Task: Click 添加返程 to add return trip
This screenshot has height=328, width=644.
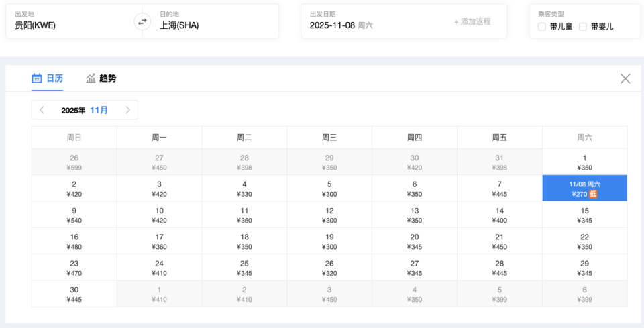Action: coord(472,21)
